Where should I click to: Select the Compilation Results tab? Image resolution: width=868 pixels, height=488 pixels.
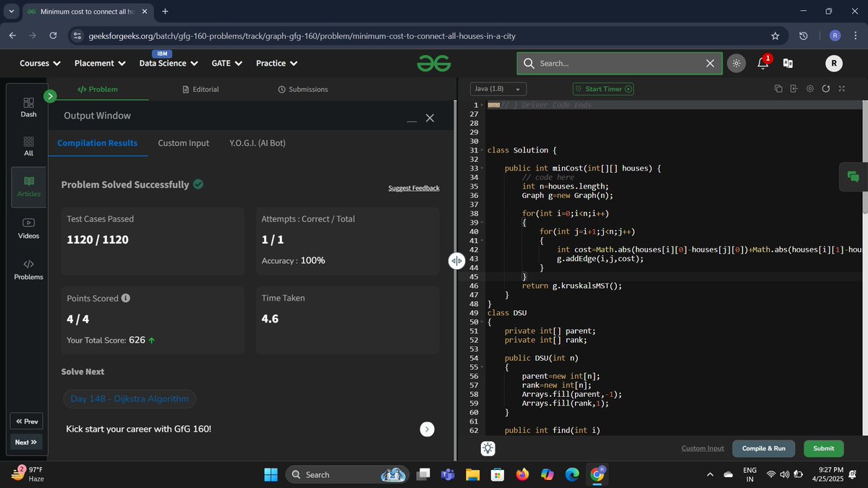coord(98,143)
